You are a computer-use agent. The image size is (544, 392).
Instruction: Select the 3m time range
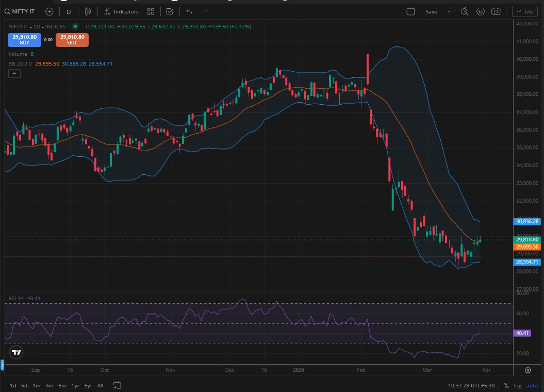[x=50, y=385]
